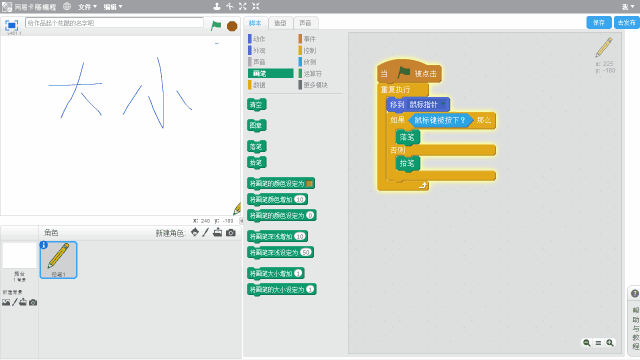
Task: Click the 清空 block in palette
Action: [257, 105]
